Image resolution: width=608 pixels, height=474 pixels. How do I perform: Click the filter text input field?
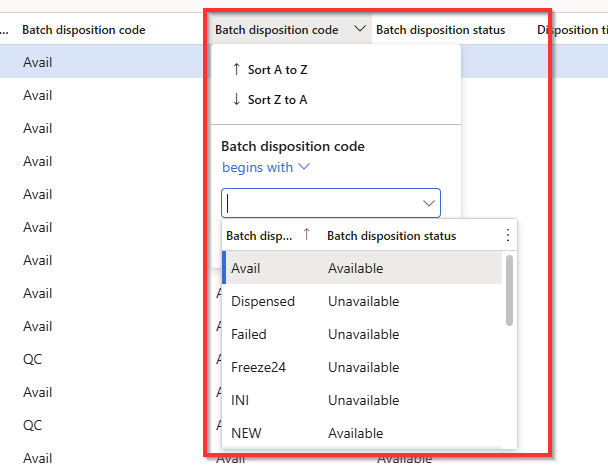322,204
